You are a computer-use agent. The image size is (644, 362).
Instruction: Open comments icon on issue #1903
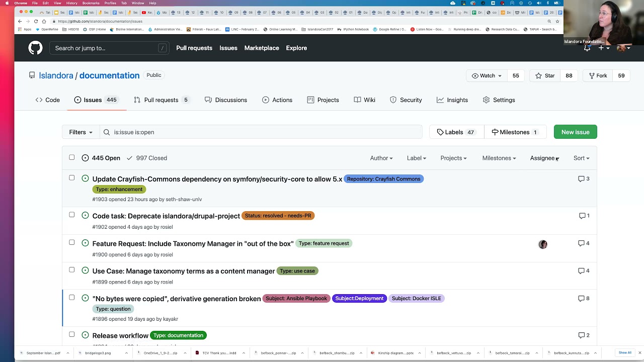584,179
